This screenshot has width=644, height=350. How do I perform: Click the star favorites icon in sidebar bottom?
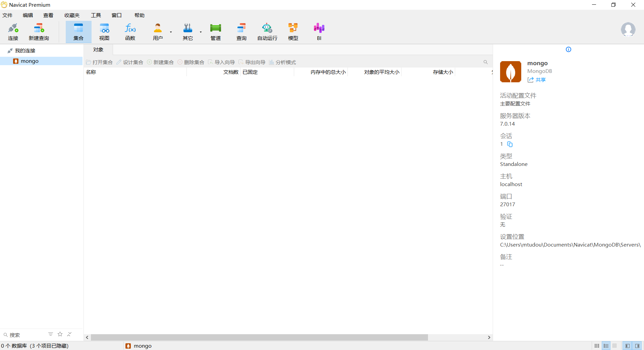click(x=60, y=334)
